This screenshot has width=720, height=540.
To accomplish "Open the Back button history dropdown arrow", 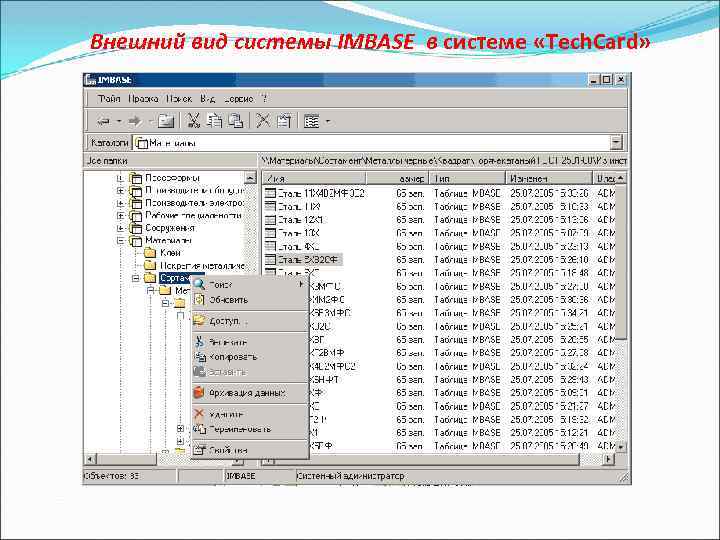I will 118,122.
